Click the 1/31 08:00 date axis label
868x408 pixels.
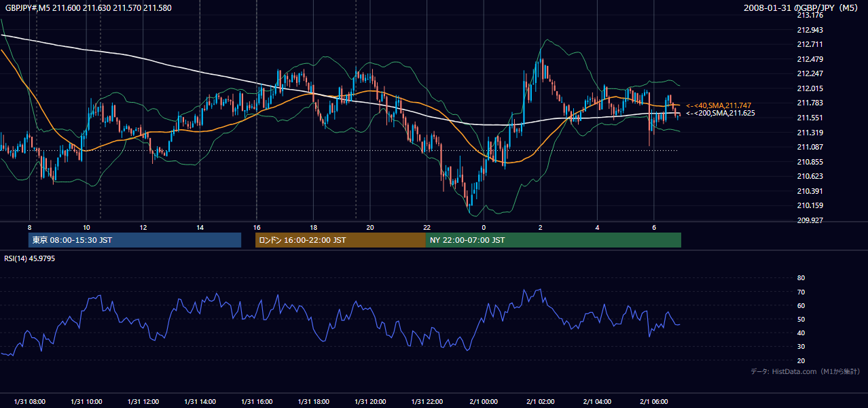click(x=30, y=402)
